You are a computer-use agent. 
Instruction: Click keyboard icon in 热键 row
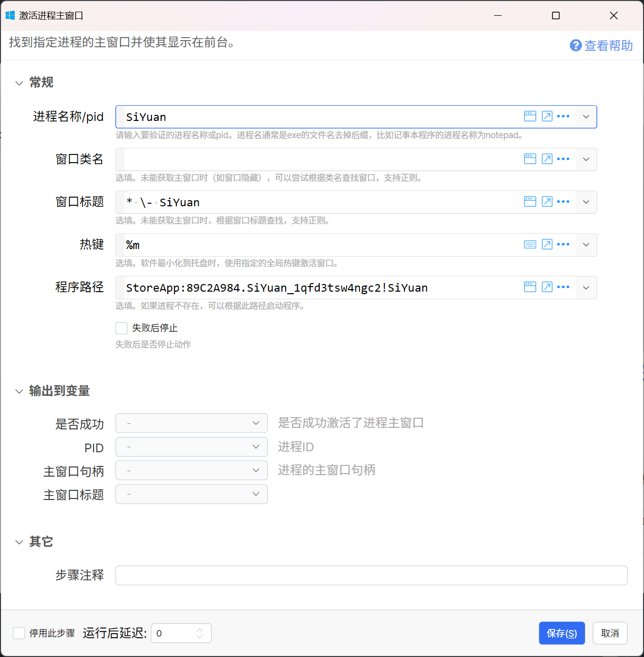point(530,244)
